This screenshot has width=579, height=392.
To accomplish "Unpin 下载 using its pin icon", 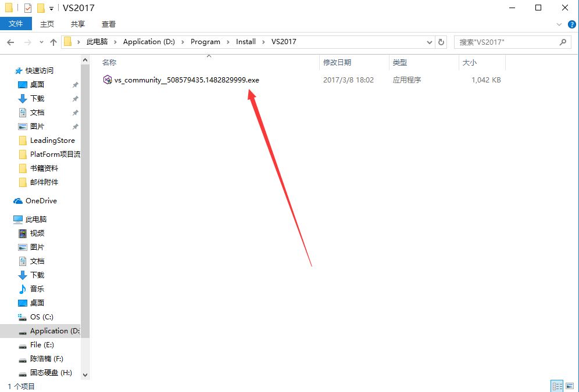I will 76,99.
